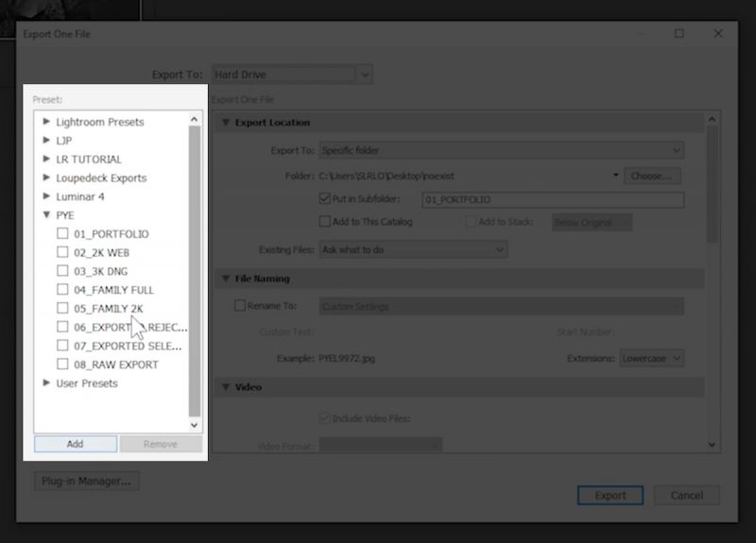
Task: Enable the Rename To checkbox
Action: [x=240, y=305]
